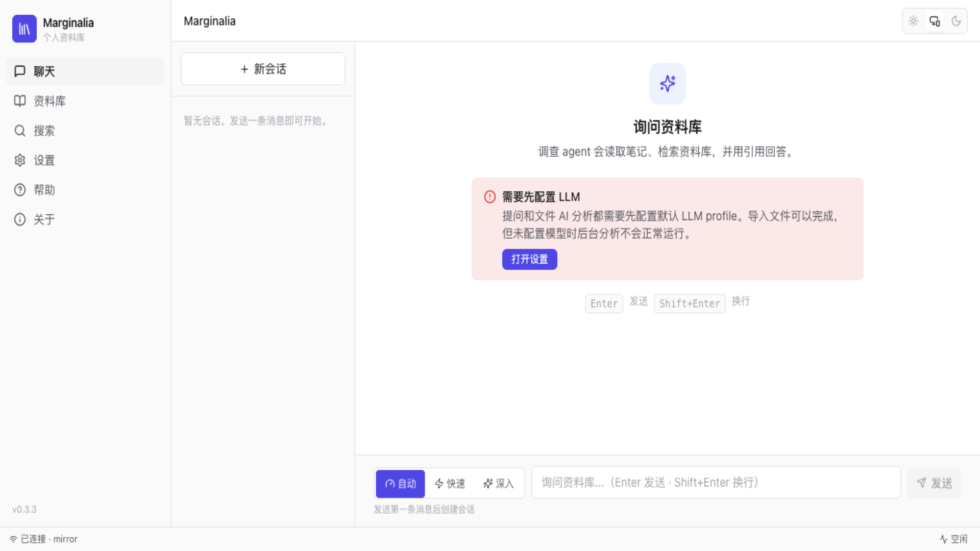This screenshot has width=980, height=551.
Task: Click the info icon beside 关于
Action: point(20,219)
